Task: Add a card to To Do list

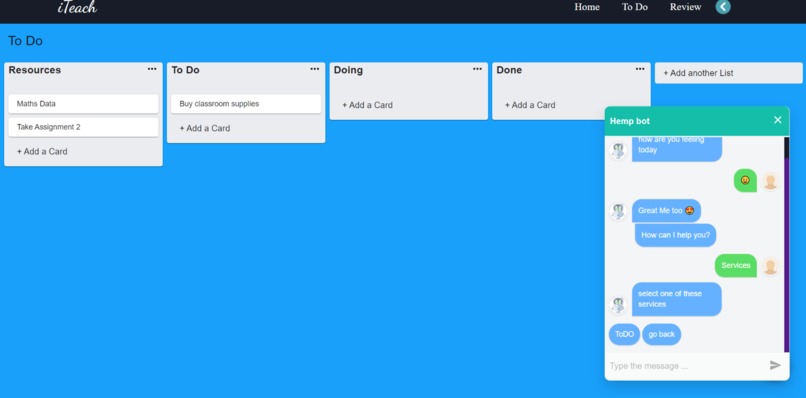Action: [x=205, y=129]
